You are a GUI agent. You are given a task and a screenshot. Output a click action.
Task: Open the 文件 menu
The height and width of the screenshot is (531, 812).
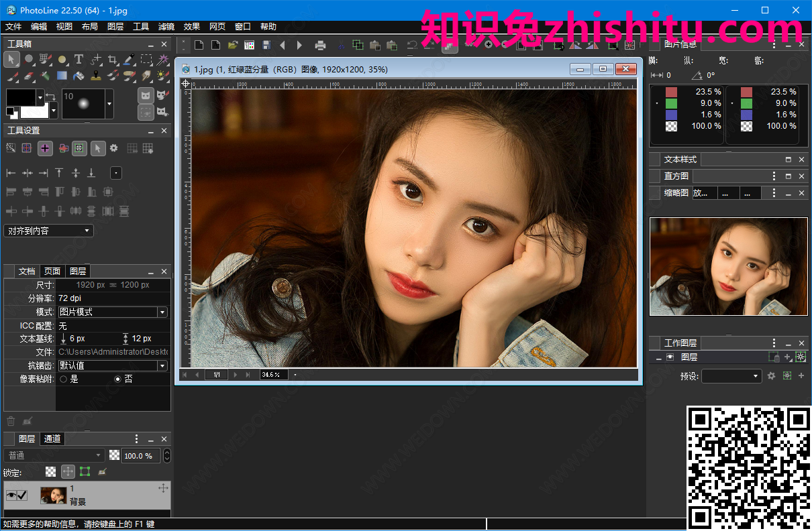point(13,27)
